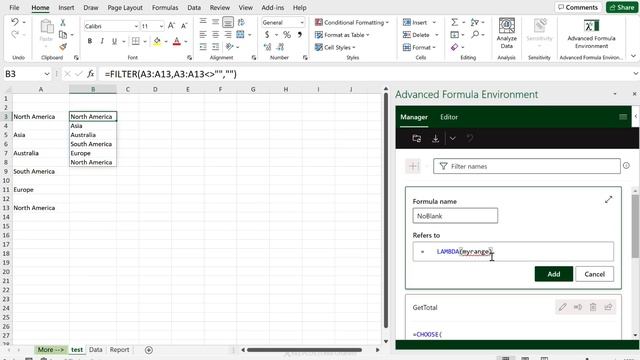Open Analyze Data tool
Image resolution: width=640 pixels, height=360 pixels.
[x=507, y=33]
